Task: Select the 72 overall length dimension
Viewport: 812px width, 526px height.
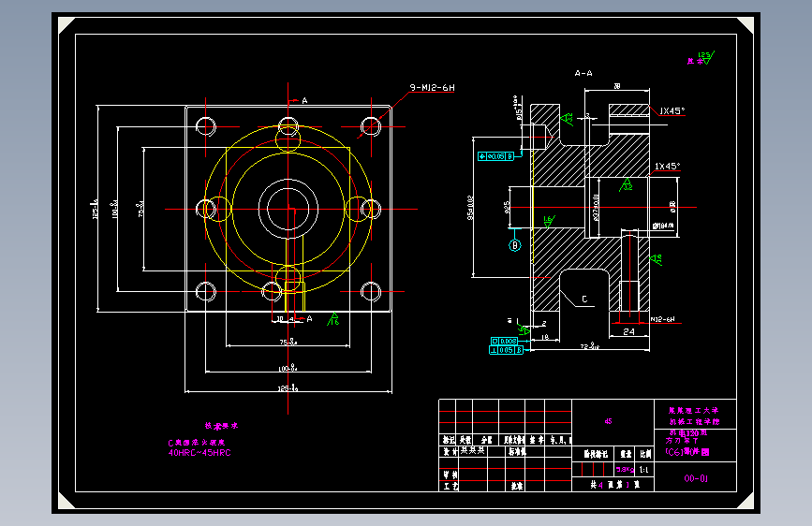Action: click(x=590, y=346)
